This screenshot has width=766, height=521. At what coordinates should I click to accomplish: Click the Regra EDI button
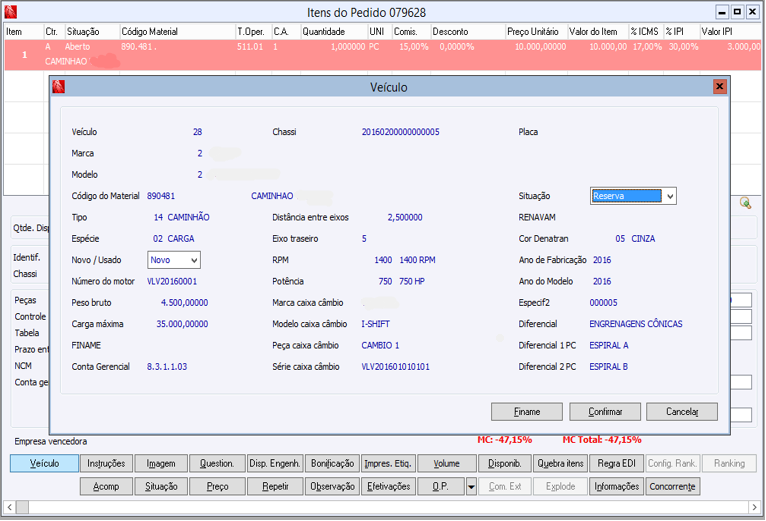617,463
